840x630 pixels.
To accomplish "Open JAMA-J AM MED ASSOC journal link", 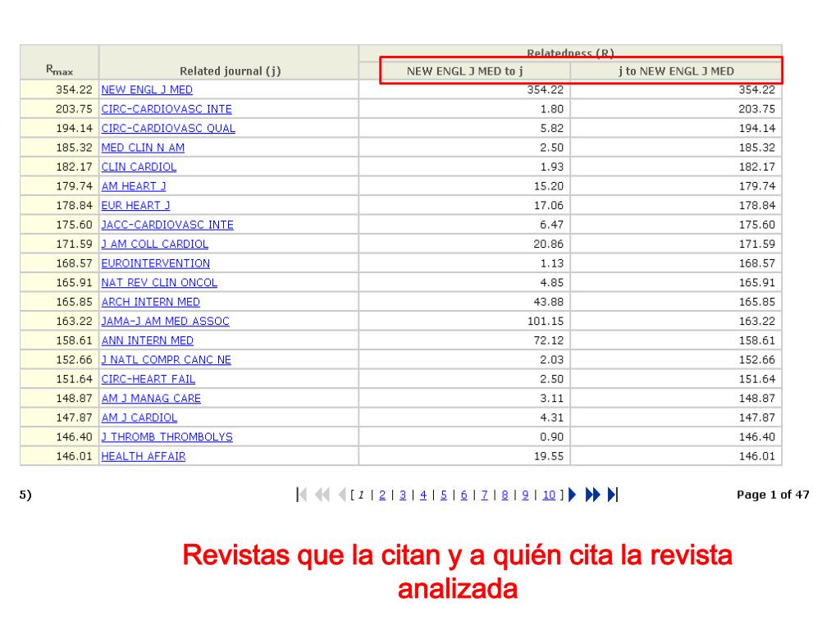I will (x=165, y=322).
